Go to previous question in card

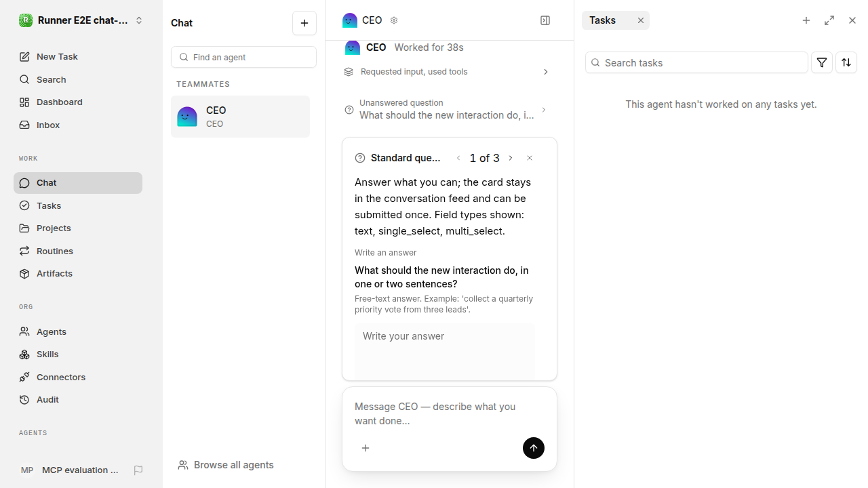458,158
